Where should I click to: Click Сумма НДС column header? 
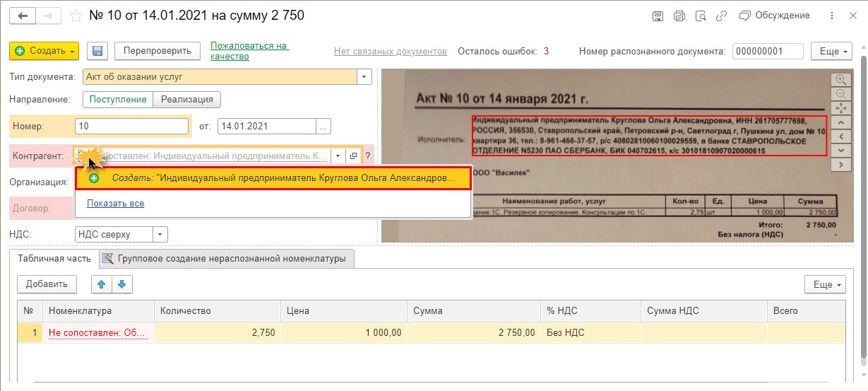click(x=703, y=310)
